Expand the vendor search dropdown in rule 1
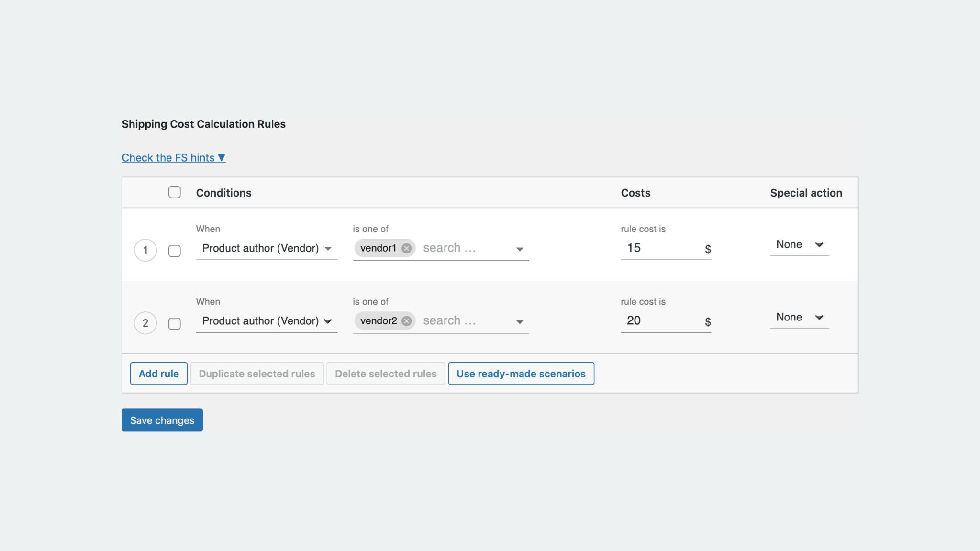The image size is (980, 551). 520,249
